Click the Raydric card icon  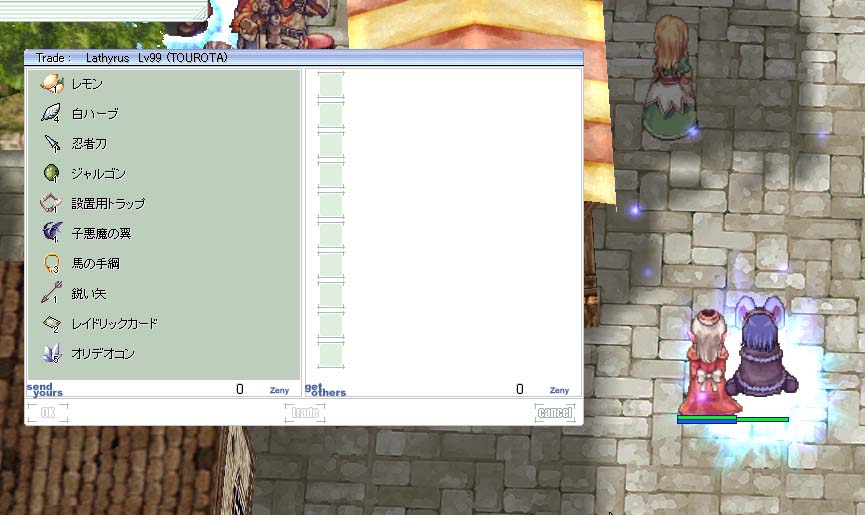pos(51,323)
